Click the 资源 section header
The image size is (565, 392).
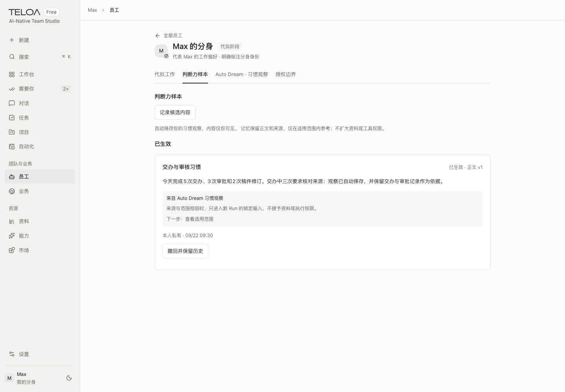point(13,209)
